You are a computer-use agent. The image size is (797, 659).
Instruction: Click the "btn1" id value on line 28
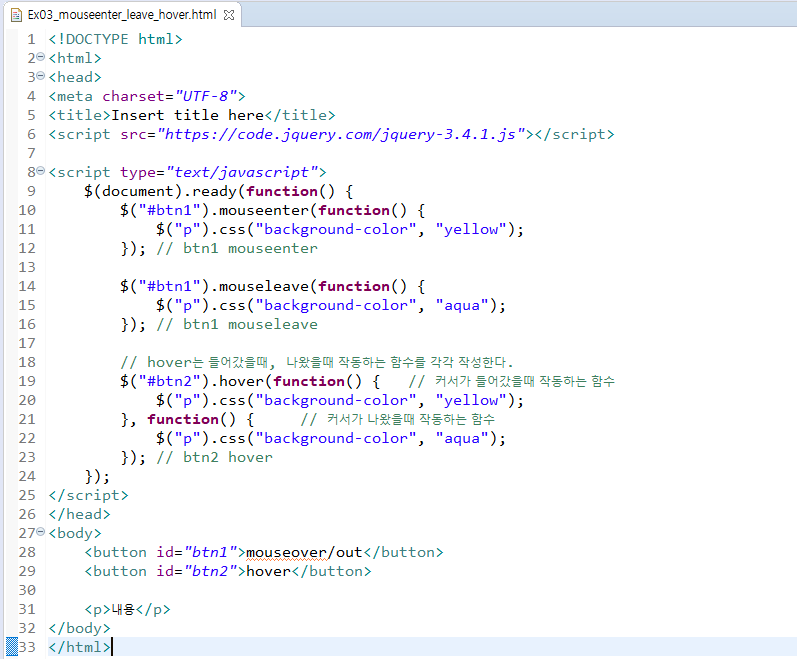point(210,552)
